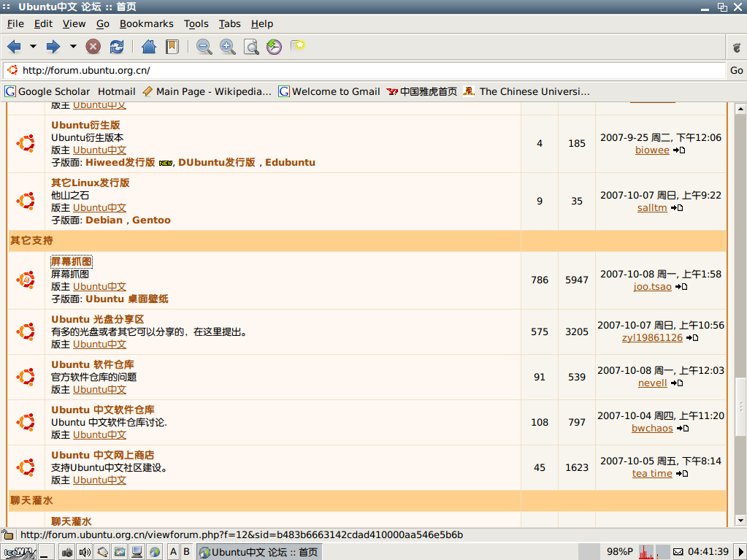Click the page magnifier icon beside Zoom In

pyautogui.click(x=251, y=47)
